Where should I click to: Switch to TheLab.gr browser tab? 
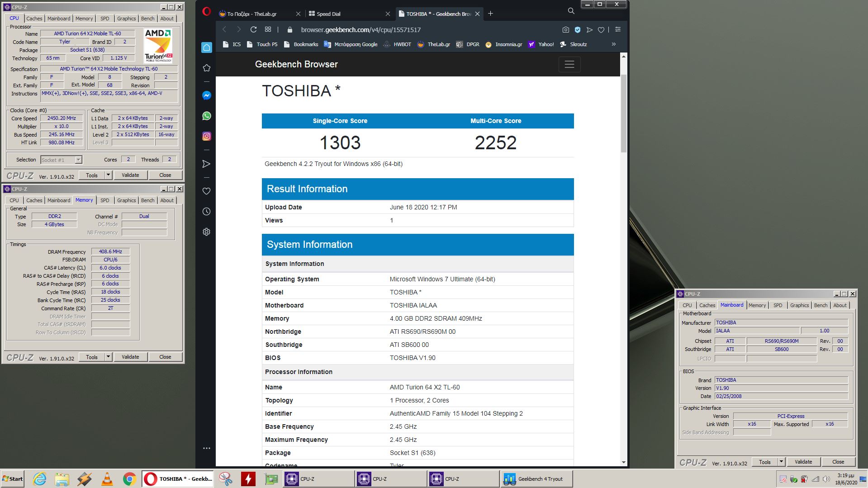click(x=260, y=14)
